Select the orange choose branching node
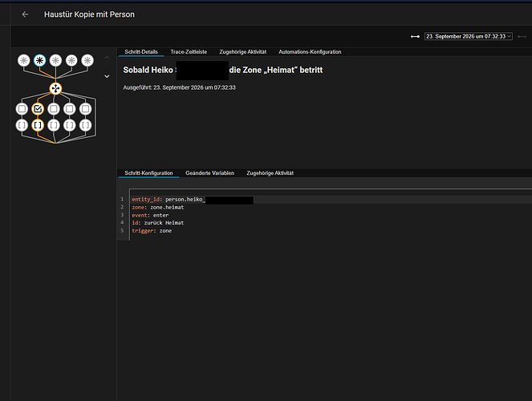 tap(55, 89)
